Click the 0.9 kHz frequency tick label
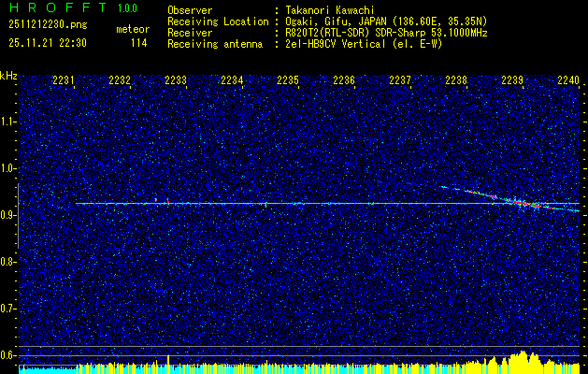Viewport: 588px width, 374px height. [8, 215]
